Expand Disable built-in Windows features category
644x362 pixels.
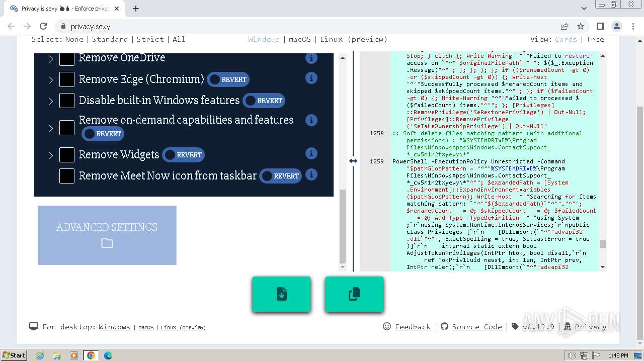click(x=51, y=101)
